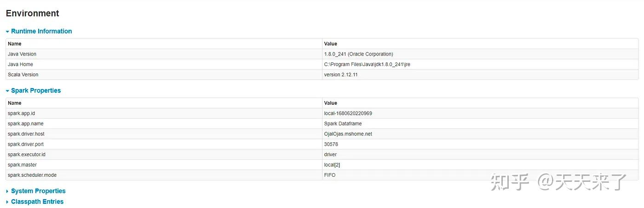644x208 pixels.
Task: Click the spark.master property name
Action: [x=22, y=165]
